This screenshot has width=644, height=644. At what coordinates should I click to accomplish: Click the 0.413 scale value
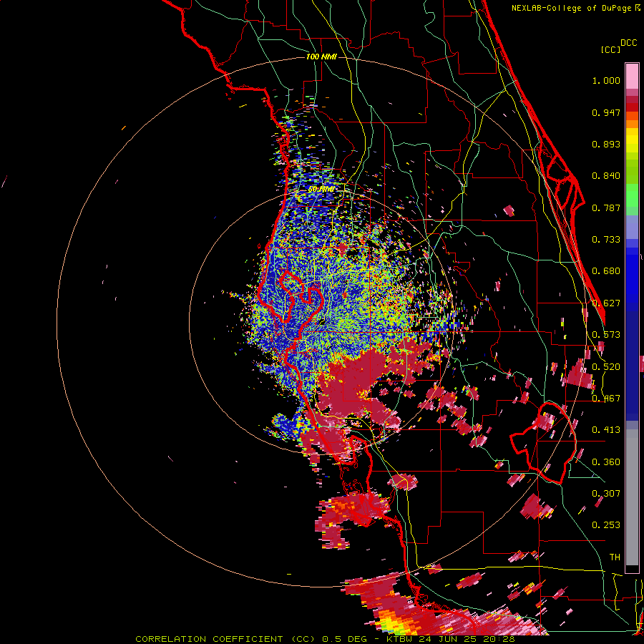(x=606, y=430)
